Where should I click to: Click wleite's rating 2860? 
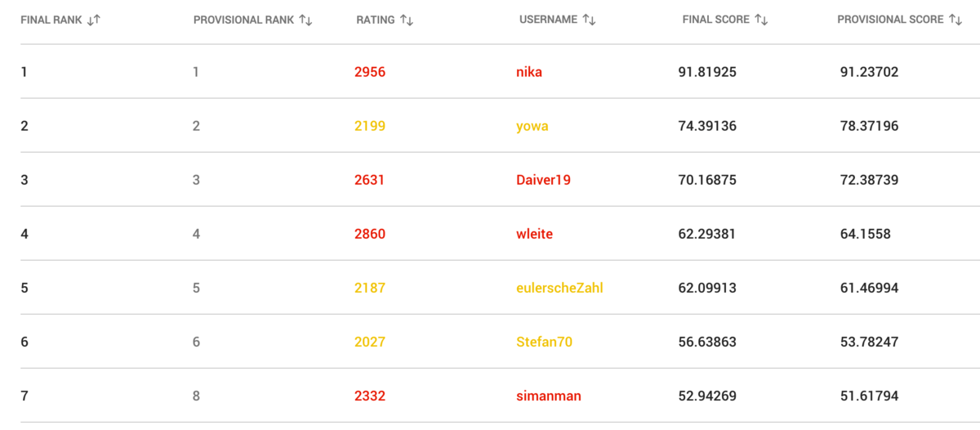370,234
